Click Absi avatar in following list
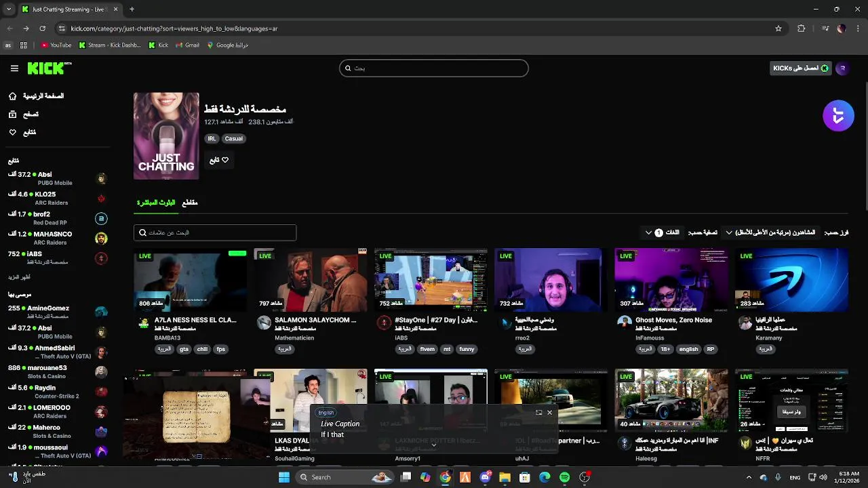Image resolution: width=868 pixels, height=488 pixels. pyautogui.click(x=101, y=179)
